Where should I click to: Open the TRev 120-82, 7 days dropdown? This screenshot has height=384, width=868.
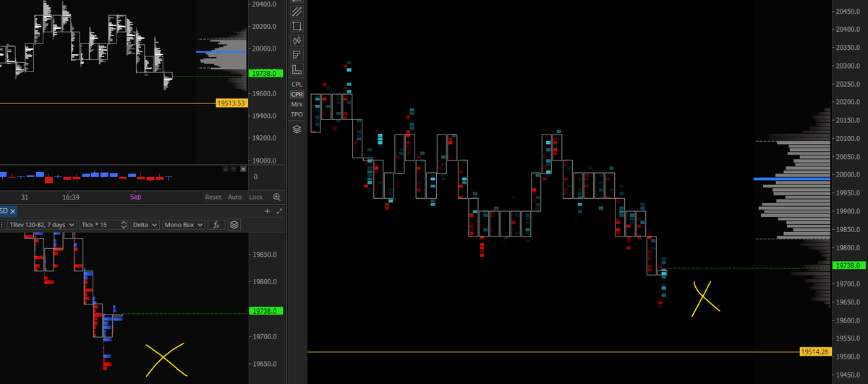tap(42, 225)
